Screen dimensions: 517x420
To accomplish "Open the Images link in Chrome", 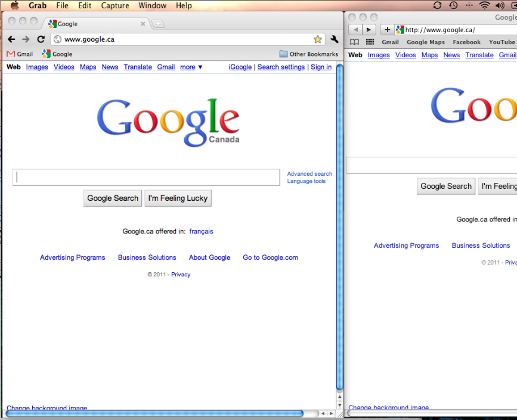I will (37, 67).
